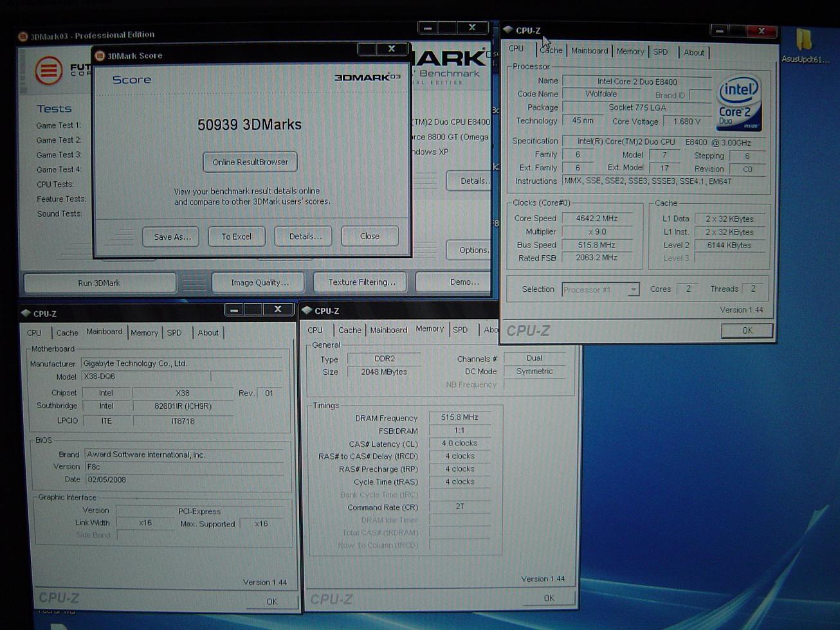Click Details... button in 3DMark03 main window
Screen dimensions: 840x630
[x=470, y=181]
